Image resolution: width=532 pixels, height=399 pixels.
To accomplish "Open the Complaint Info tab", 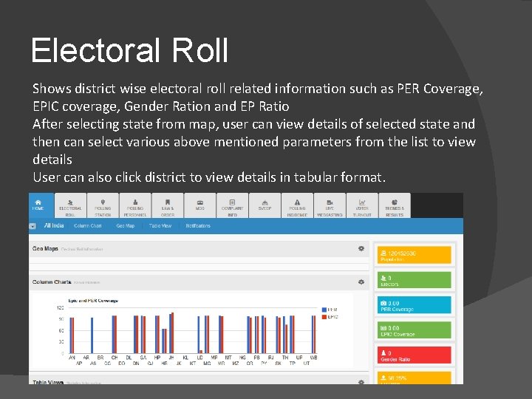I will click(x=233, y=205).
